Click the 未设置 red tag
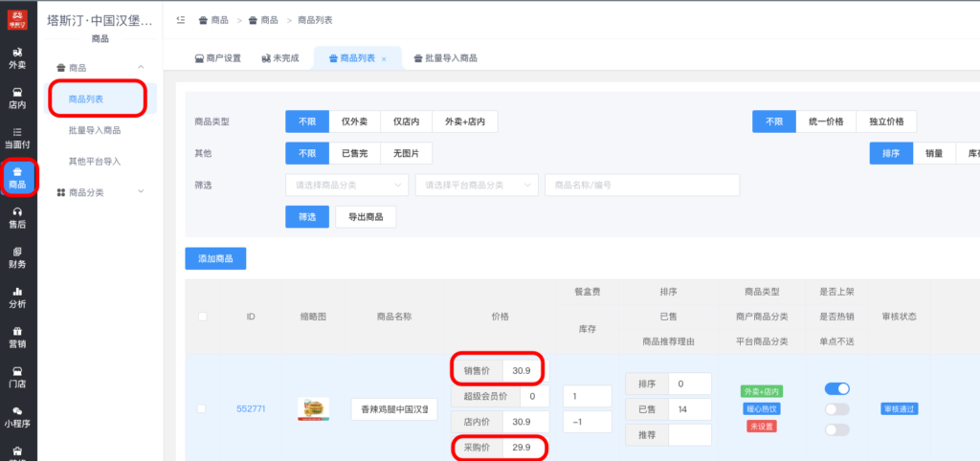 click(x=761, y=427)
